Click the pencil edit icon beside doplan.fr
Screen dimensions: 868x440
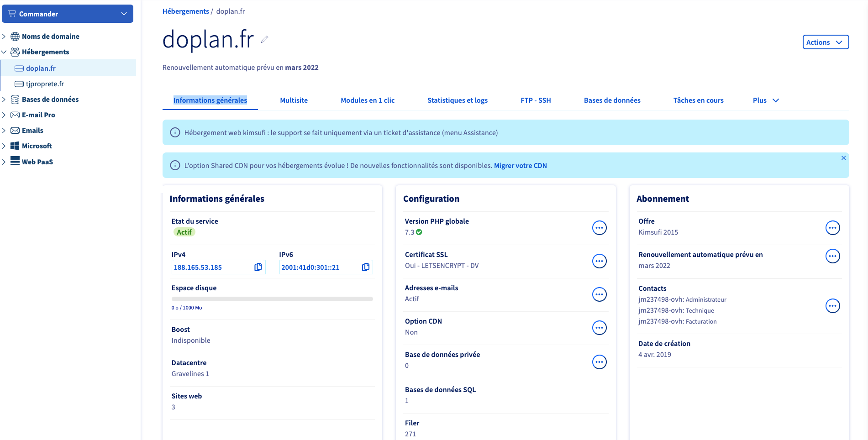[x=264, y=39]
